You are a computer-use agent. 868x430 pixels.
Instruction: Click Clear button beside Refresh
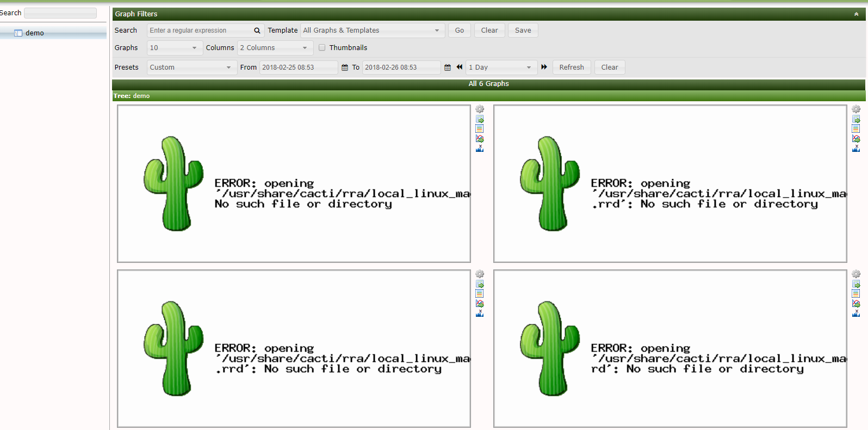[x=610, y=67]
